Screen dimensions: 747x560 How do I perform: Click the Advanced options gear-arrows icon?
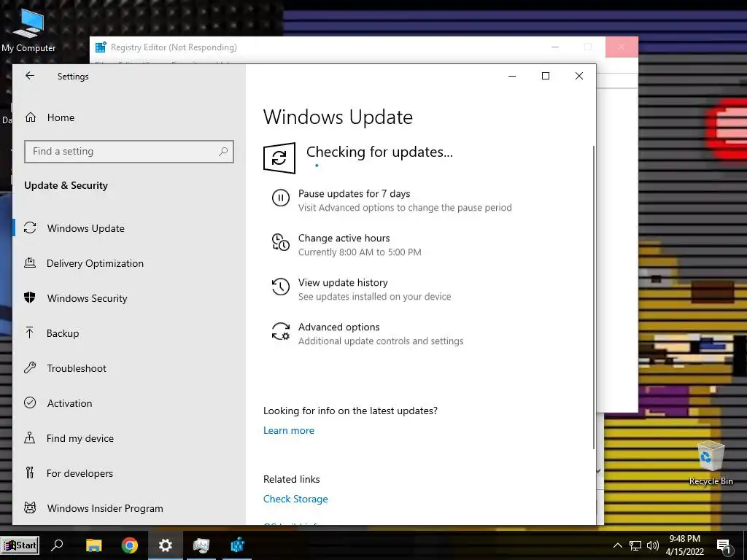click(281, 332)
